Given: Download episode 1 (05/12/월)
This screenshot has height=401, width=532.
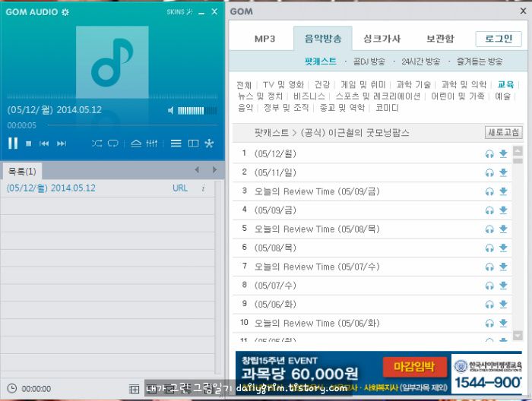Looking at the screenshot, I should tap(503, 154).
